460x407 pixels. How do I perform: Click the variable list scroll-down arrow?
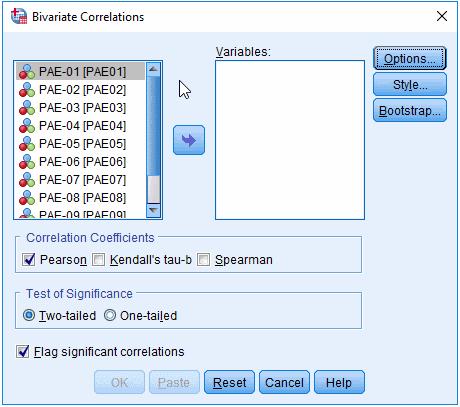tap(153, 211)
